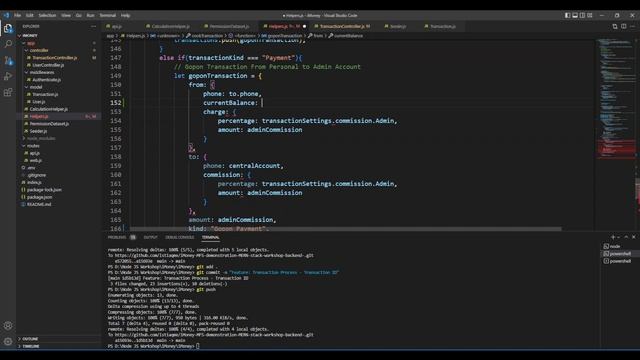Open the File menu

pyautogui.click(x=18, y=15)
